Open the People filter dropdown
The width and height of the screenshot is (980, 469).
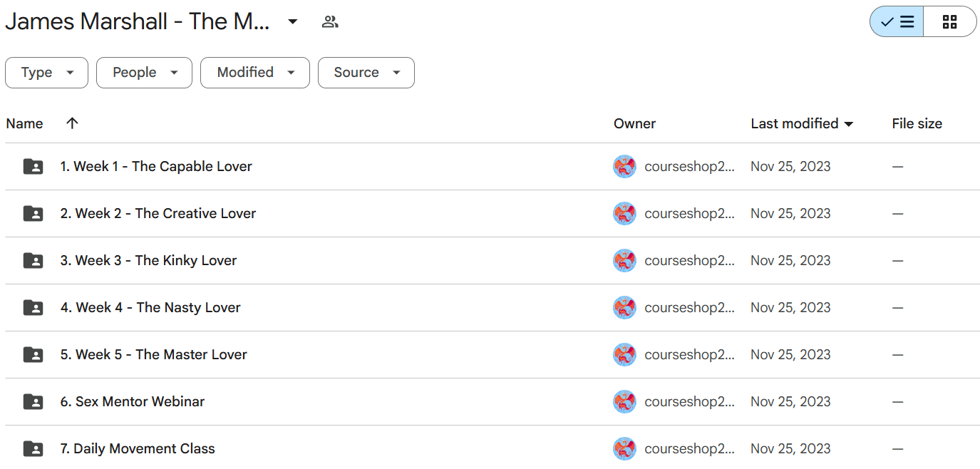pyautogui.click(x=144, y=73)
